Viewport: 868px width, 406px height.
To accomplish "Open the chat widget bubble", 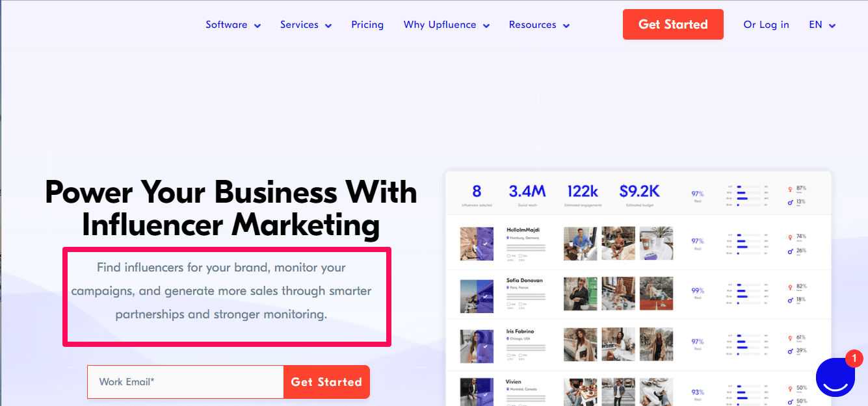I will click(835, 377).
